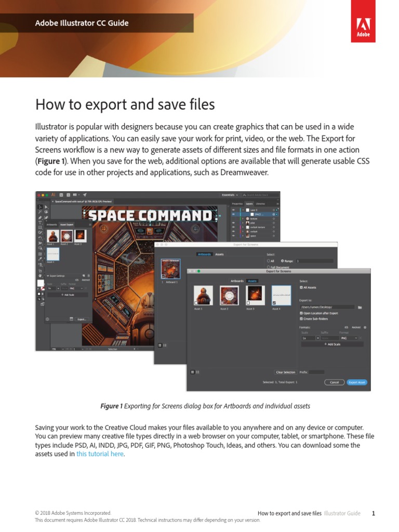Select Asset 1 thumbnail in Asset Export panel

point(53,236)
